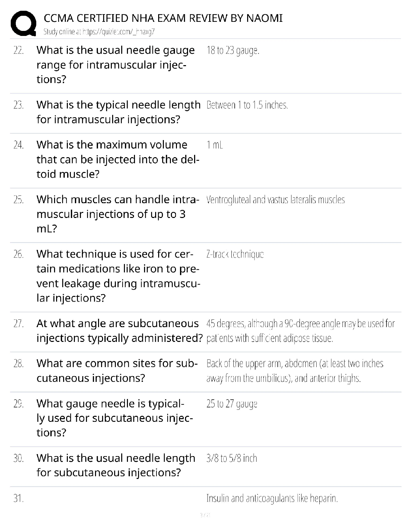Click answer '18 to 23 gauge'

pos(233,50)
